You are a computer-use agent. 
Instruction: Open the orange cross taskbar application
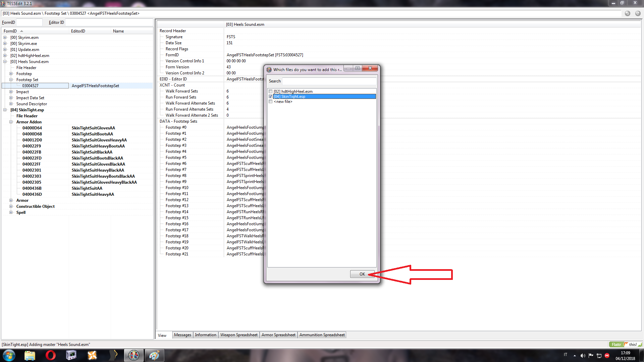(x=92, y=355)
